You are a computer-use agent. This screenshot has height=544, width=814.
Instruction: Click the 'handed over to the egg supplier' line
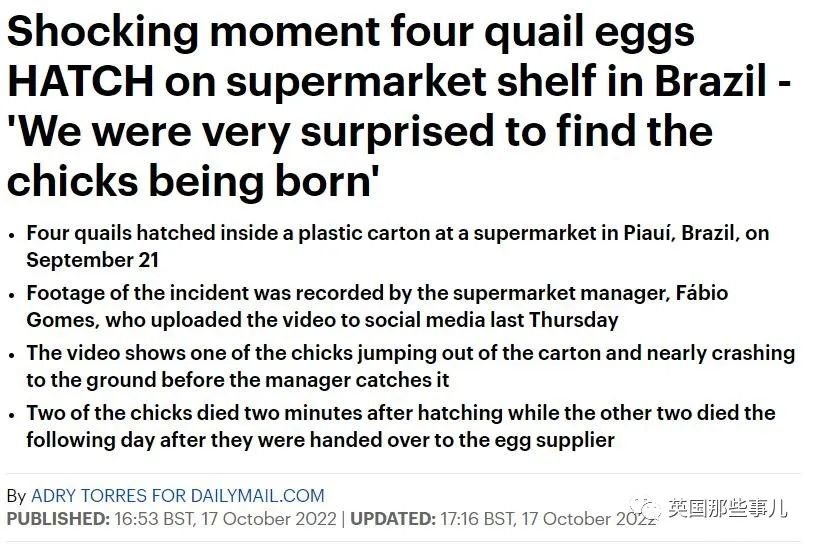pyautogui.click(x=320, y=441)
